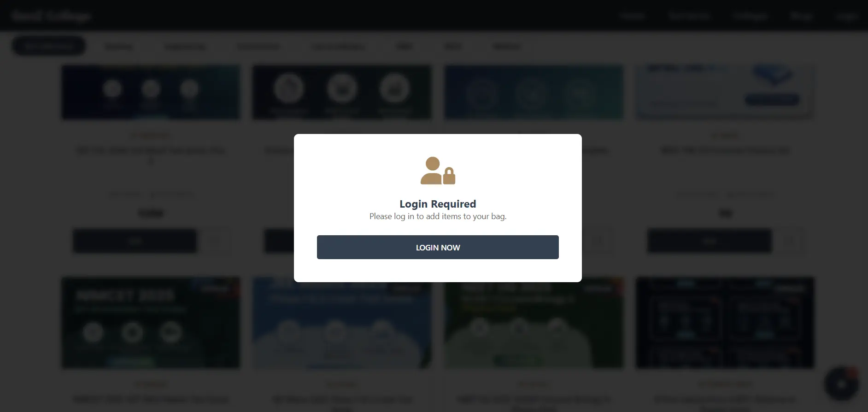
Task: Click the LOGIN NOW button
Action: (438, 247)
